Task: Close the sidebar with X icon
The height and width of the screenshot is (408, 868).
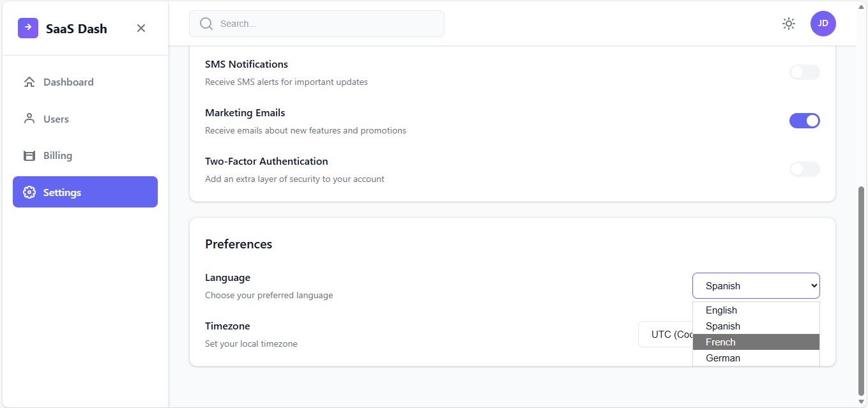Action: tap(141, 28)
